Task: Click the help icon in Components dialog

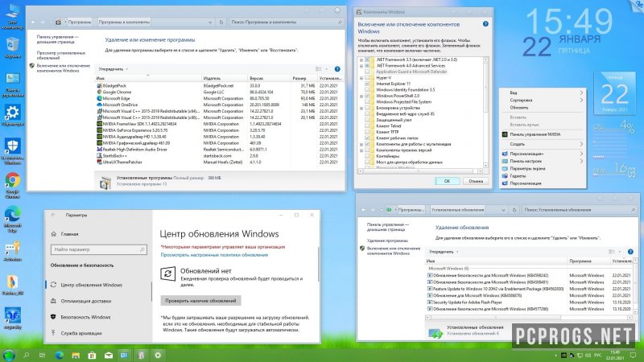Action: tap(485, 24)
